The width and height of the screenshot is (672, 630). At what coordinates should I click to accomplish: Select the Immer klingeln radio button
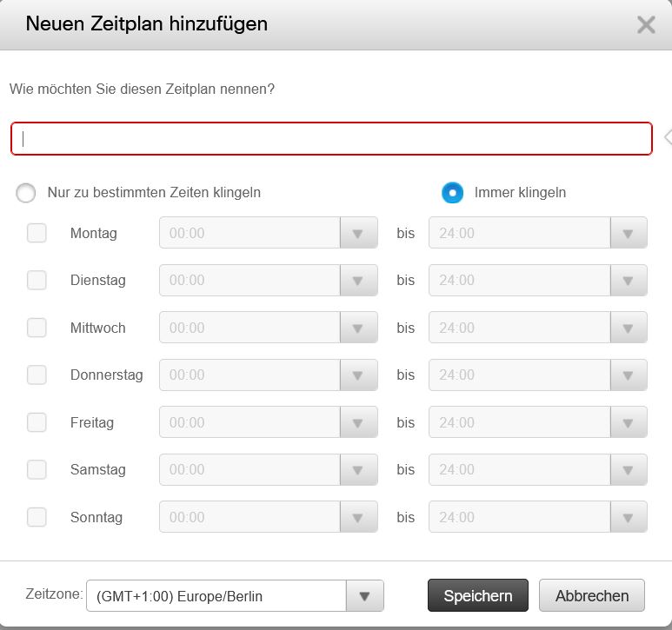[452, 193]
